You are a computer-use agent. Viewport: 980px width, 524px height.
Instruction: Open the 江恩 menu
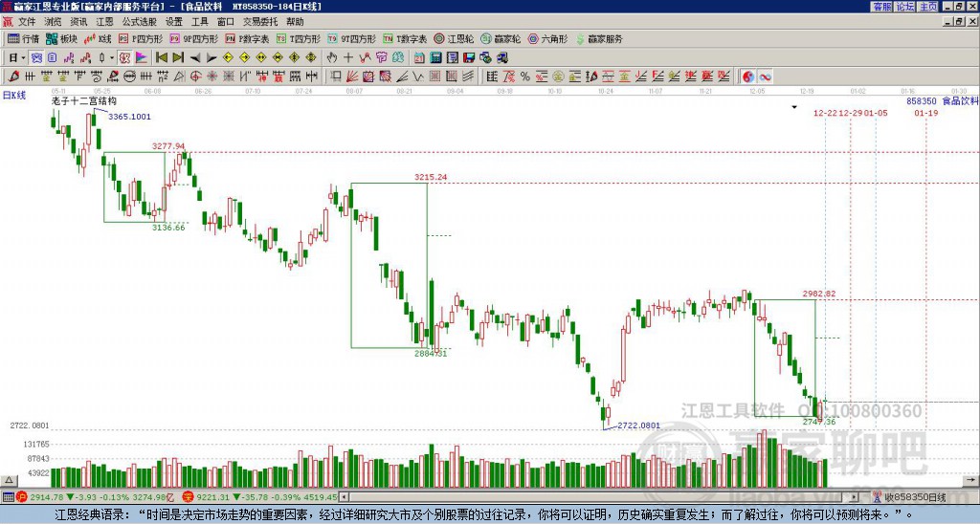pos(104,22)
